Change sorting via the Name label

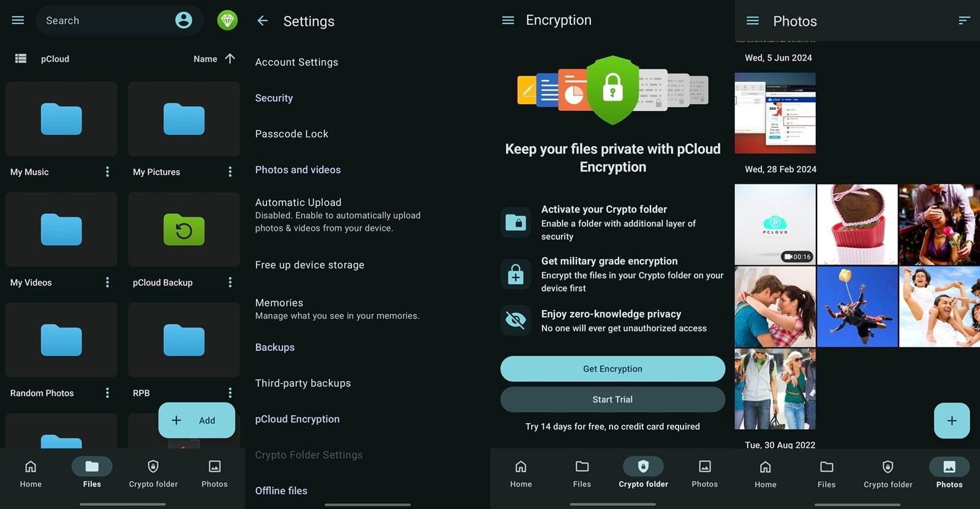tap(205, 59)
